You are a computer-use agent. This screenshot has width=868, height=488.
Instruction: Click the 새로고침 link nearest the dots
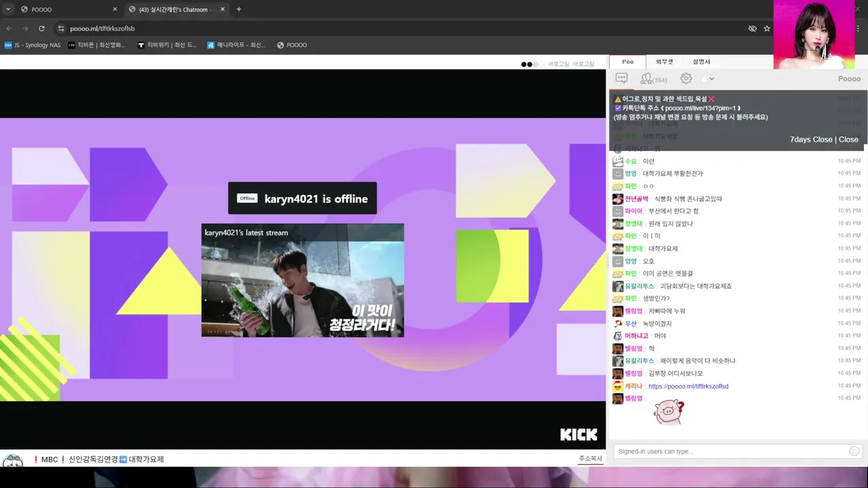click(558, 64)
